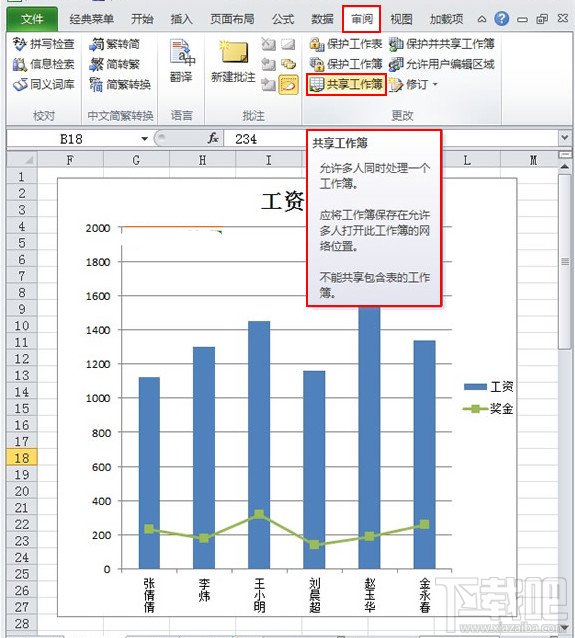Open Excel help question mark icon

[x=501, y=18]
